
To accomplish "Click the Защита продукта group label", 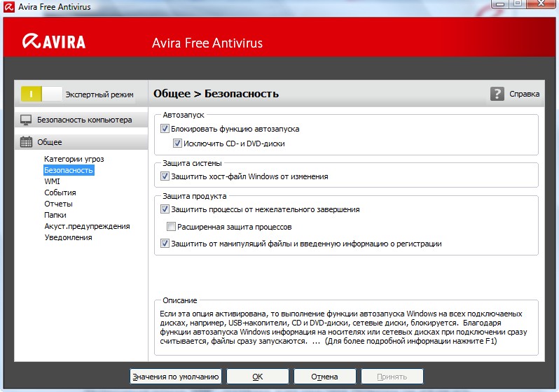I will [194, 196].
